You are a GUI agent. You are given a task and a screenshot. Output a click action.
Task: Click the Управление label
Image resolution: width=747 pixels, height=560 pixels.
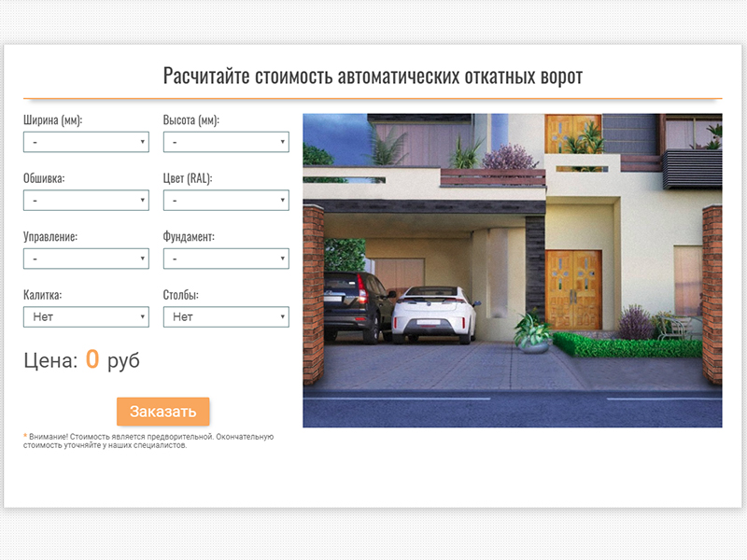point(50,237)
